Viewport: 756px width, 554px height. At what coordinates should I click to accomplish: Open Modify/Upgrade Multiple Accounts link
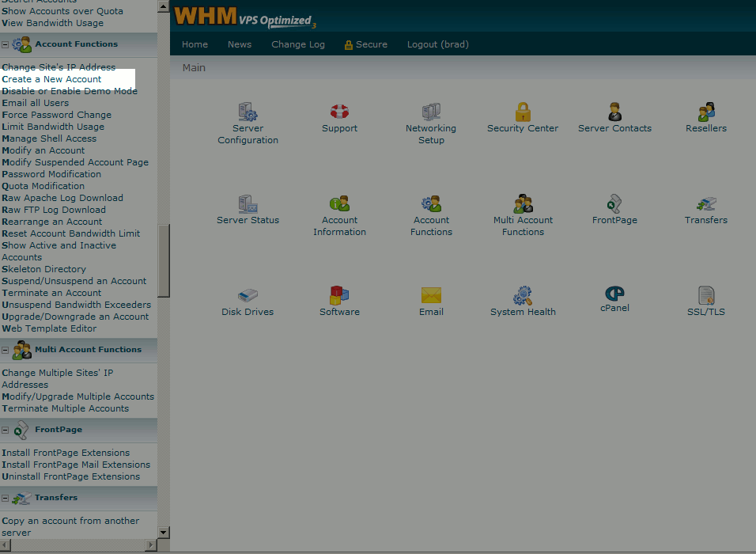(x=78, y=397)
